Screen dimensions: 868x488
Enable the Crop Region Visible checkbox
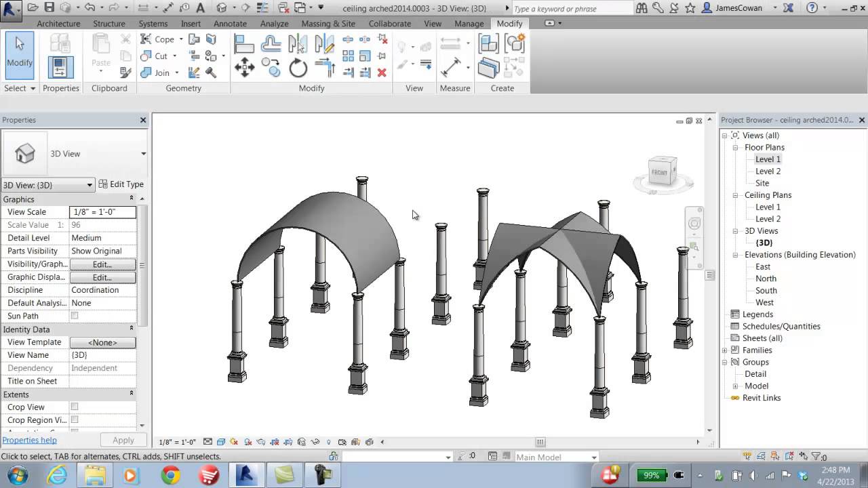pos(75,420)
